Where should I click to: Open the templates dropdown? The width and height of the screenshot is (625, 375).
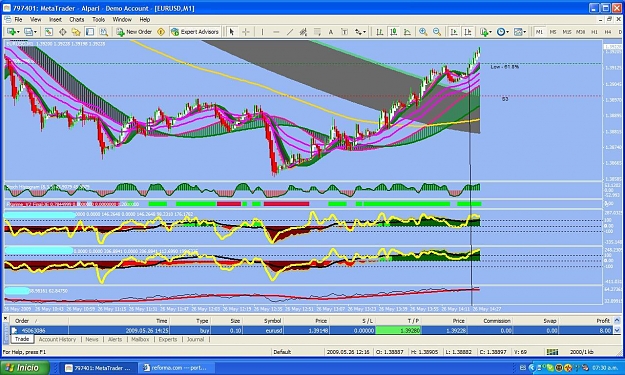pos(520,32)
